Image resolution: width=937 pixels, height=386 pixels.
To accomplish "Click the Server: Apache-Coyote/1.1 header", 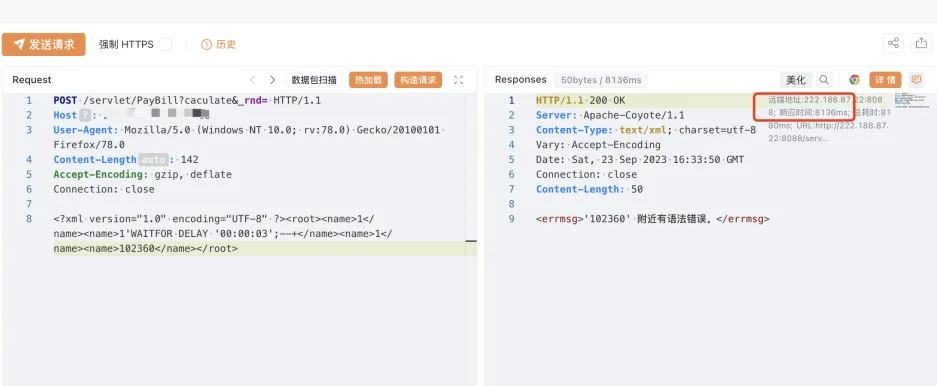I will 610,115.
